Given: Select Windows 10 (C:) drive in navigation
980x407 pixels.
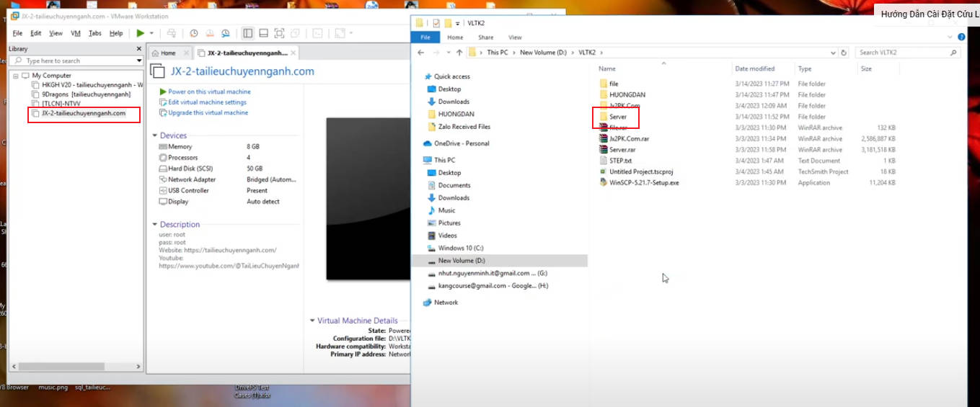Looking at the screenshot, I should click(460, 248).
